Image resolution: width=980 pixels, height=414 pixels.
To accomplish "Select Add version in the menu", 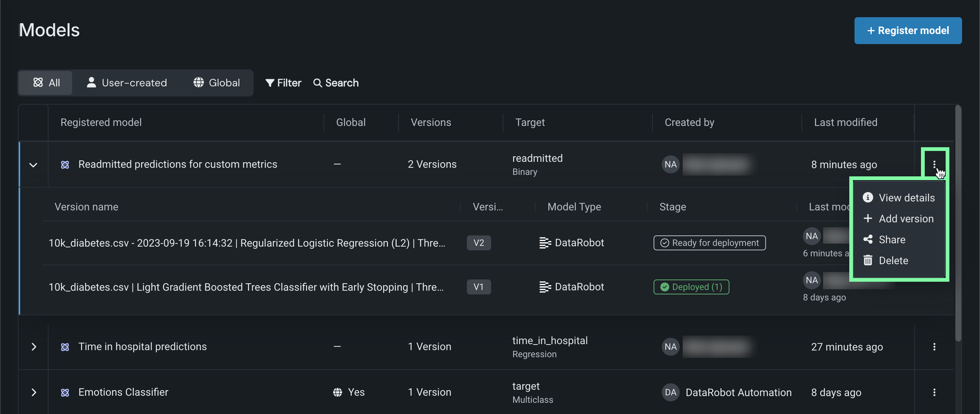I will [x=905, y=219].
